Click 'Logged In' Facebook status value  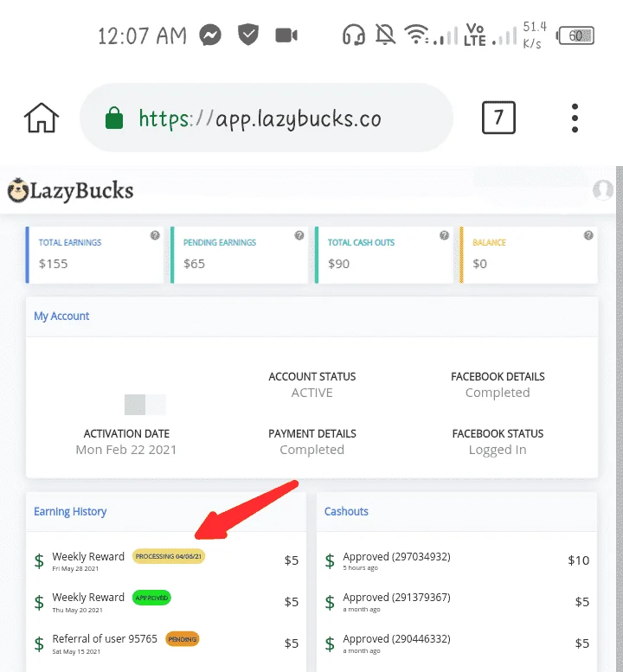[498, 450]
